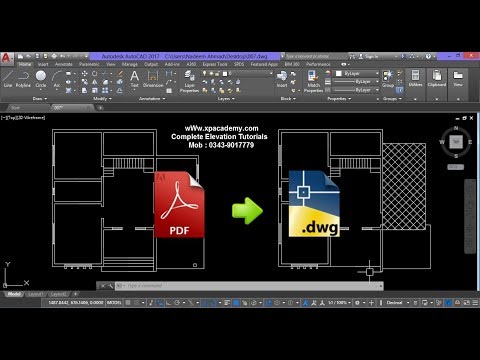This screenshot has height=360, width=480.
Task: Toggle grid display in status bar
Action: coord(128,303)
